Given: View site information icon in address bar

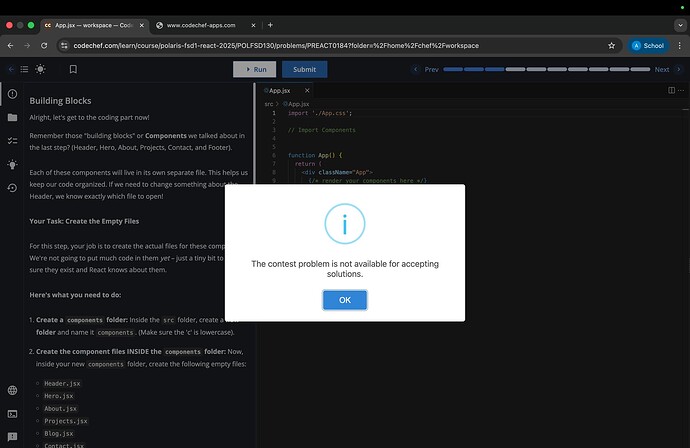Looking at the screenshot, I should click(64, 45).
